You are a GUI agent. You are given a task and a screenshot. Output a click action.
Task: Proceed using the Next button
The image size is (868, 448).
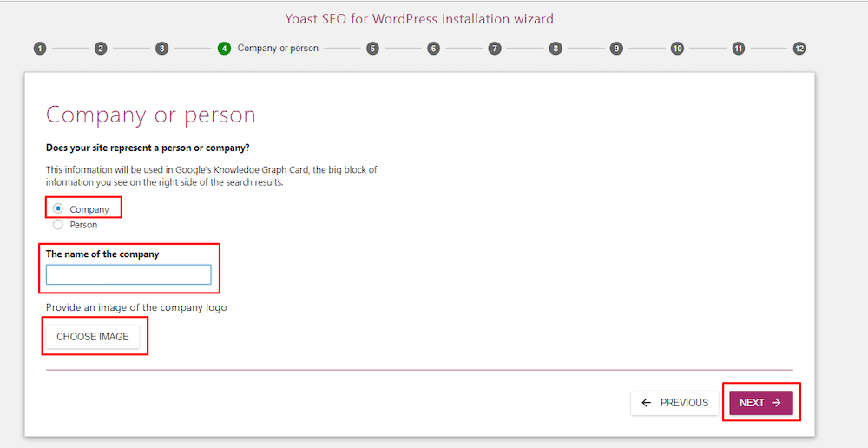pyautogui.click(x=760, y=403)
